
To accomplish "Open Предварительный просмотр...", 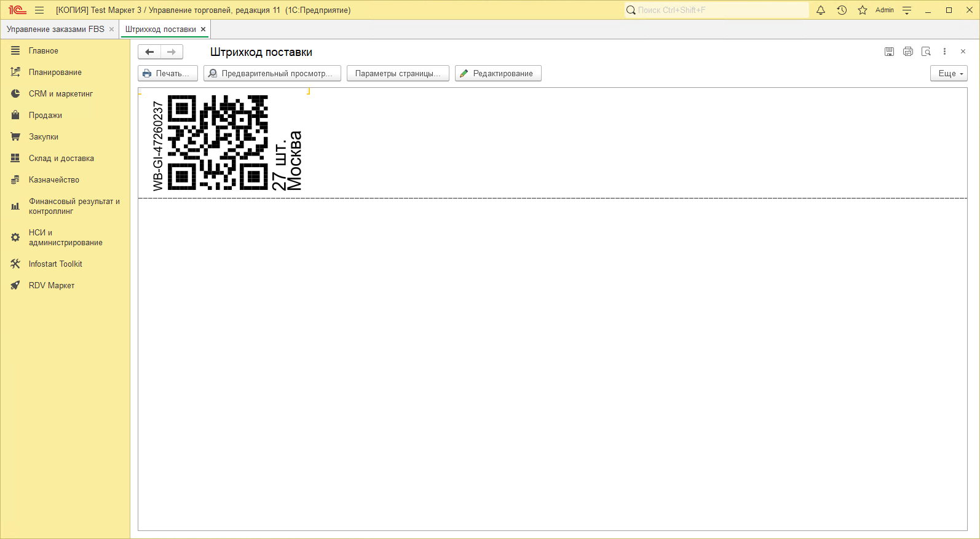I will 272,74.
